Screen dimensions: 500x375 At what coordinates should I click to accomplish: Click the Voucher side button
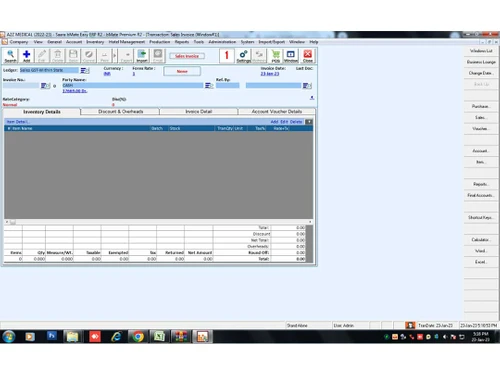[x=481, y=129]
